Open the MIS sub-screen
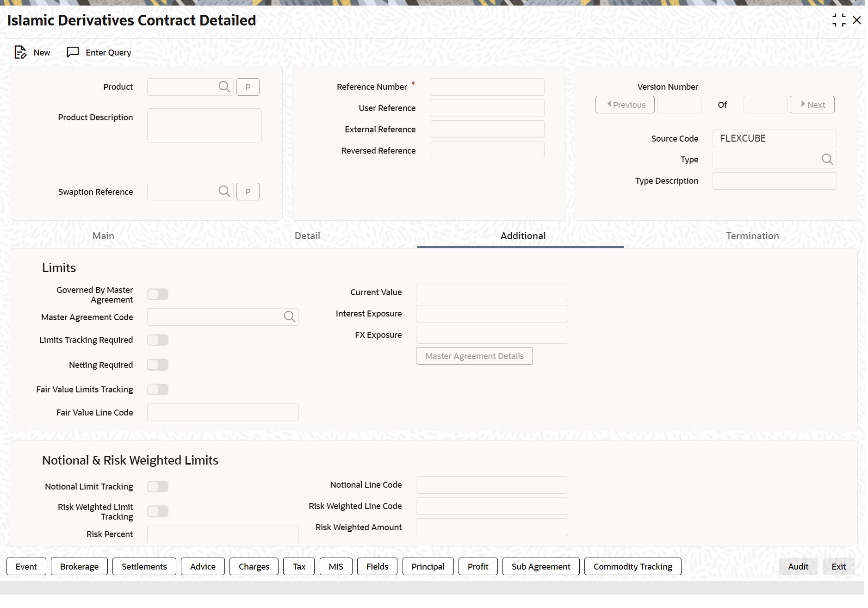 pyautogui.click(x=336, y=566)
